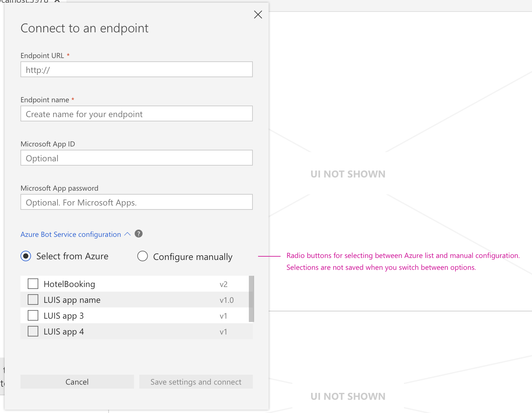Open the Azure Bot Service configuration link
The height and width of the screenshot is (413, 532).
point(71,234)
